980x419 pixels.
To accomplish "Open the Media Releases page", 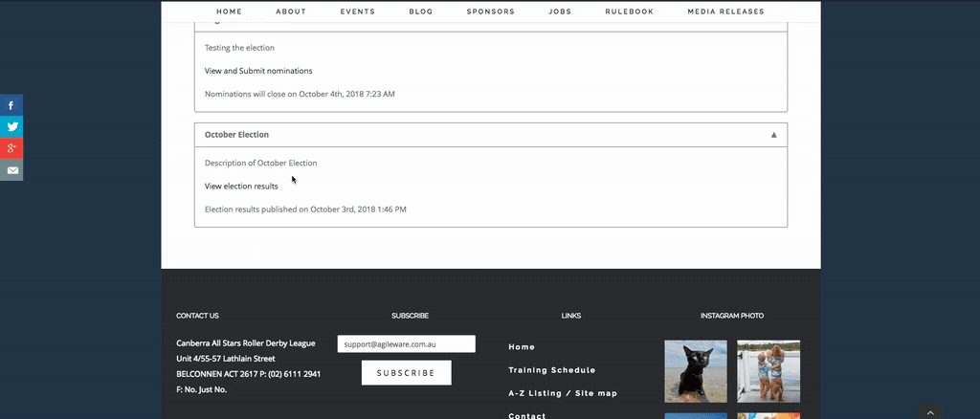I will click(725, 11).
